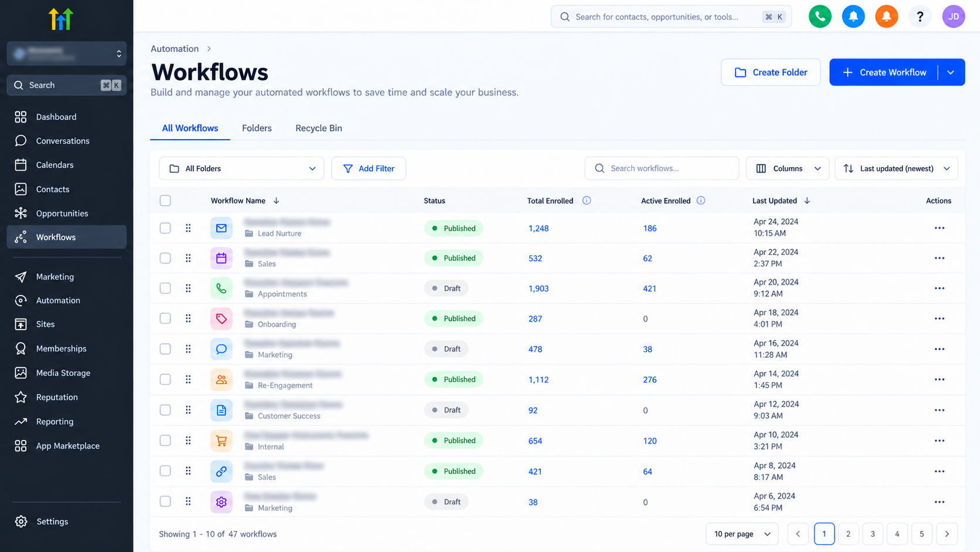The image size is (980, 552).
Task: Click the shopping cart icon of the Internal workflow
Action: coord(222,441)
